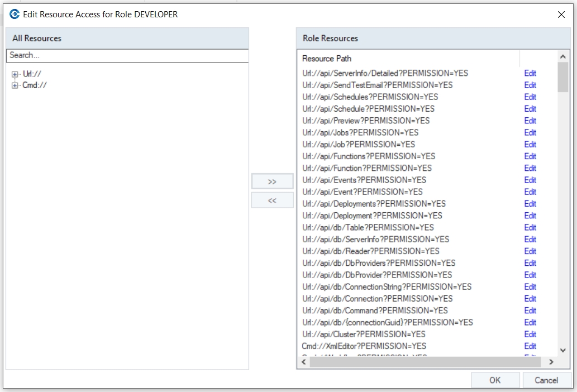Click the application logo icon in the title bar
Screen dimensions: 577x392
(15, 15)
